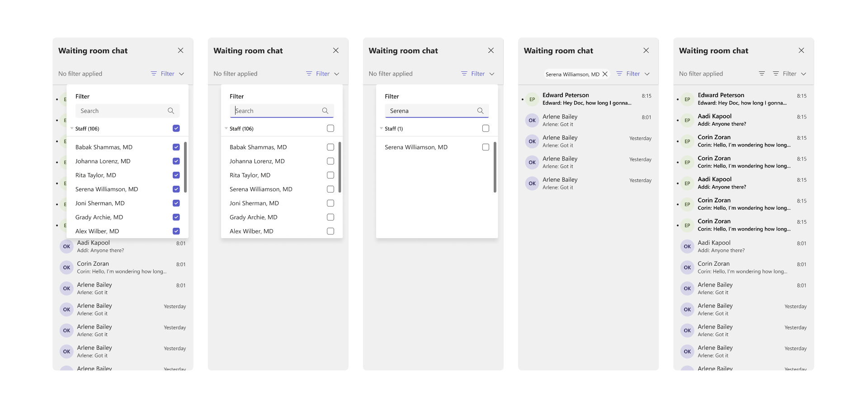Click Arlene Bailey 8:01 avatar in the checked-staff panel
The image size is (868, 408).
pos(66,288)
